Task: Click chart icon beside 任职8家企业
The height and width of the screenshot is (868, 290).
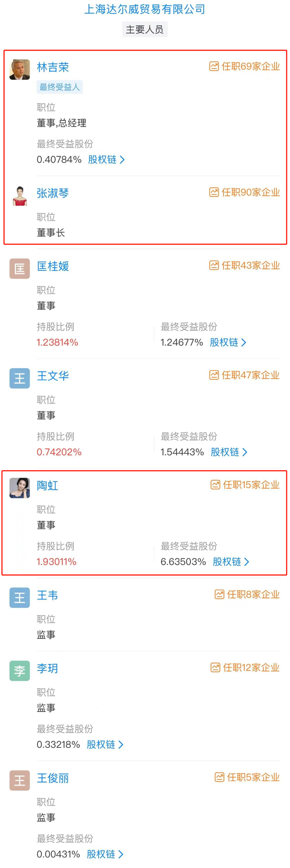Action: tap(219, 595)
